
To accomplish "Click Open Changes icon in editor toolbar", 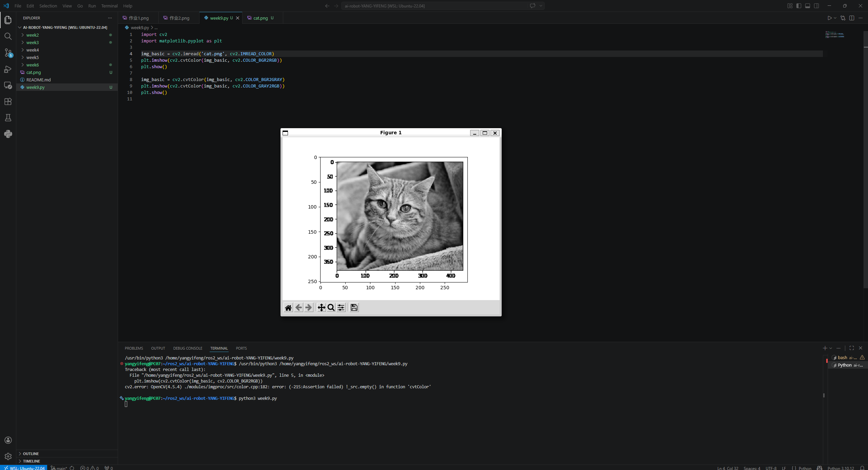I will pyautogui.click(x=843, y=18).
